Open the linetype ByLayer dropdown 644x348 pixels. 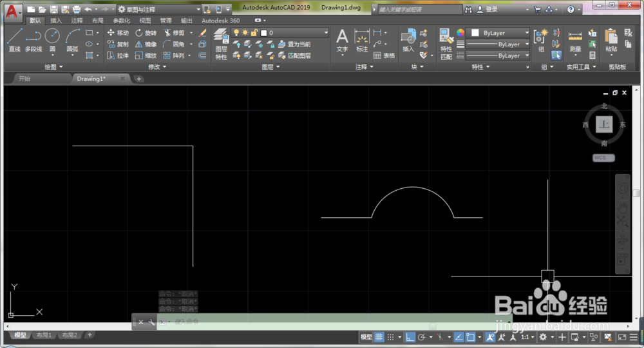(497, 55)
